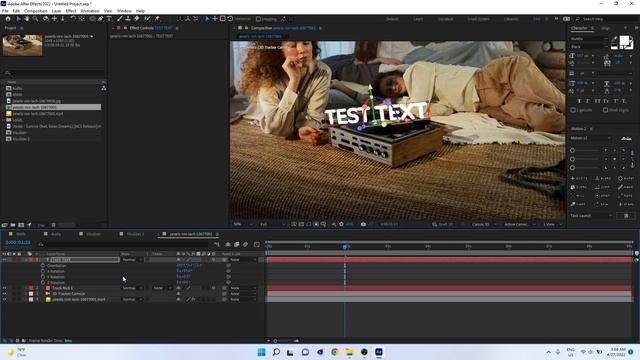This screenshot has width=640, height=360.
Task: Switch to the Libraries workspace
Action: pos(511,19)
